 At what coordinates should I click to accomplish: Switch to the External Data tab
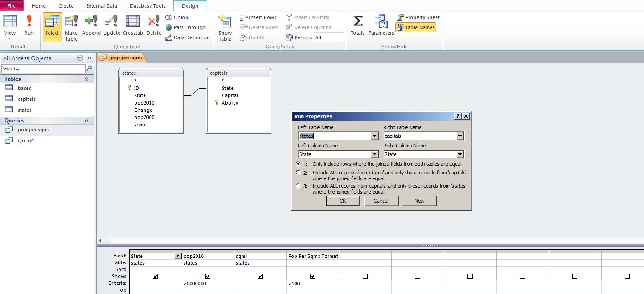tap(102, 6)
